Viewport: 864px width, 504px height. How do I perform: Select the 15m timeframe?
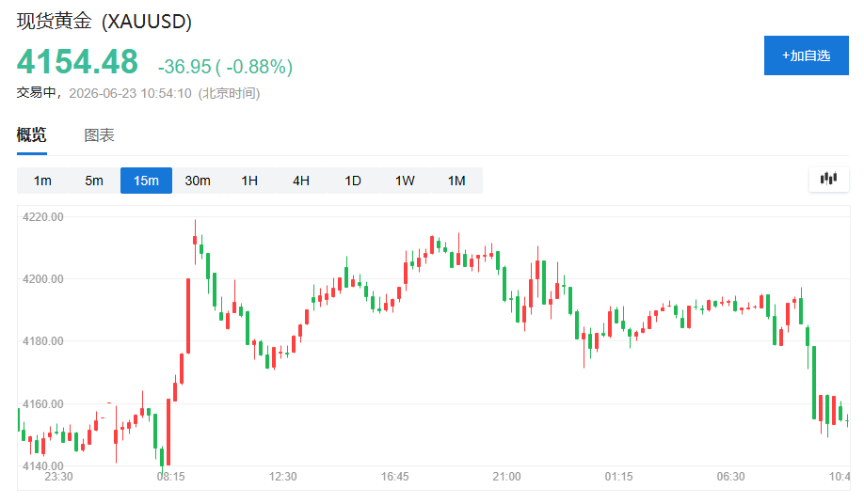point(146,181)
